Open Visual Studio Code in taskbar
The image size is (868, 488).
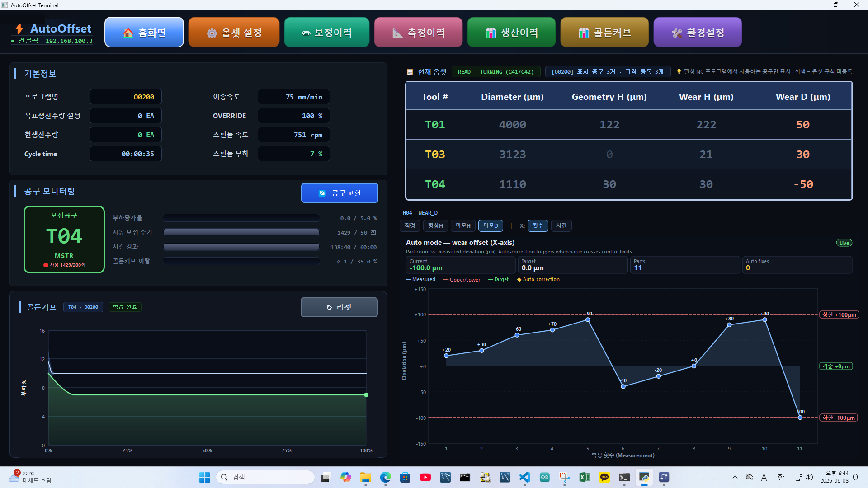point(524,477)
